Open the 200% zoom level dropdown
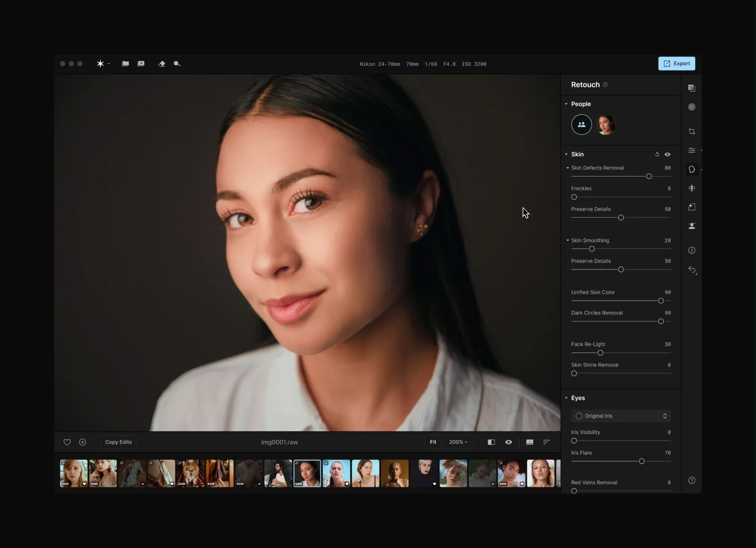Viewport: 756px width, 548px height. [x=458, y=442]
